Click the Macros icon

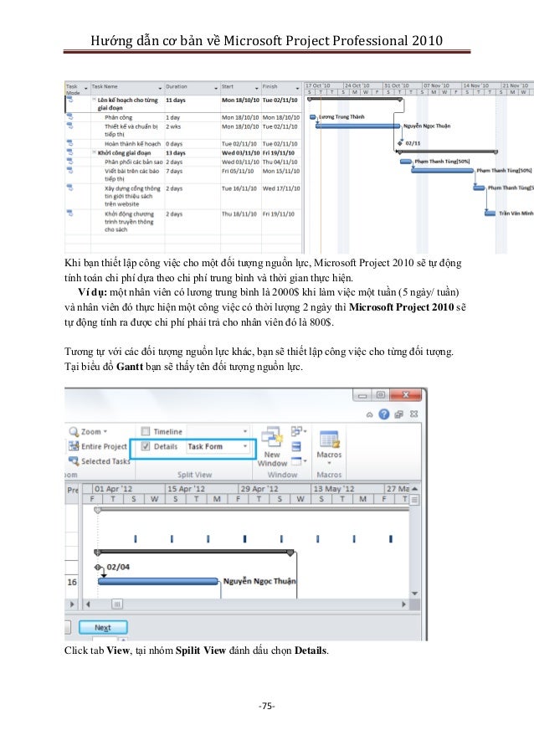coord(329,439)
